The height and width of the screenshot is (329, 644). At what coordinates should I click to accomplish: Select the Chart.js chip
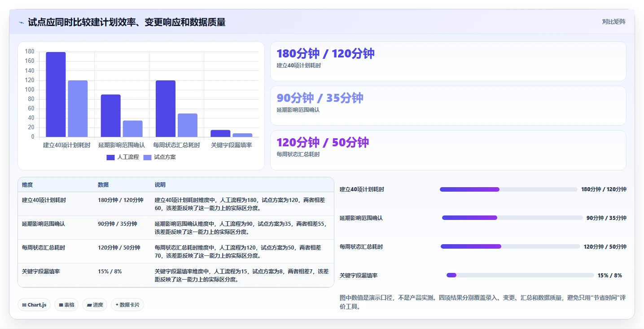(x=34, y=305)
